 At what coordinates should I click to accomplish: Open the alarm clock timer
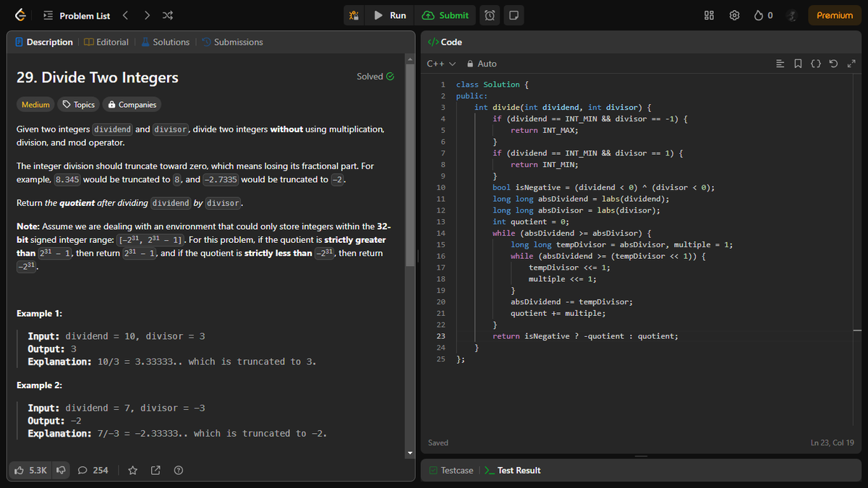tap(490, 15)
